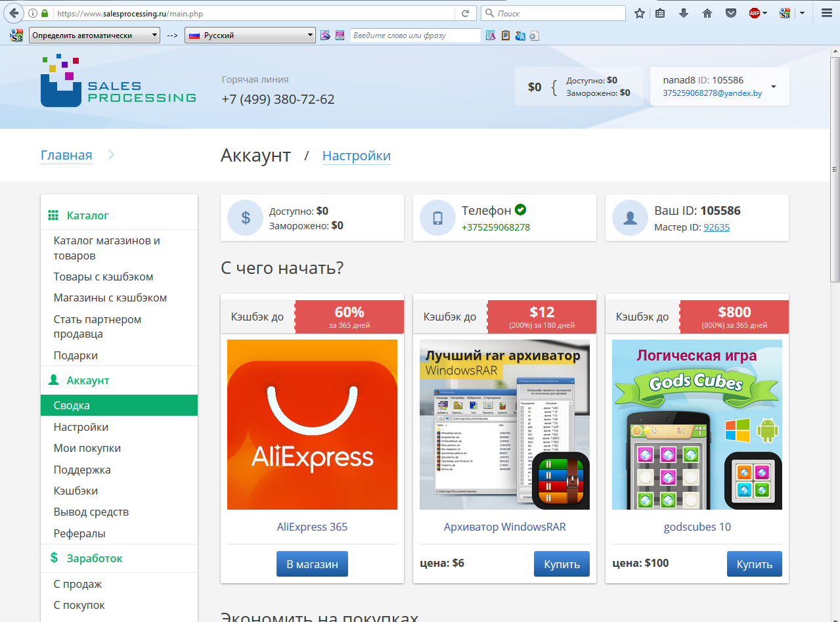Open the downloads arrow icon

click(x=684, y=13)
